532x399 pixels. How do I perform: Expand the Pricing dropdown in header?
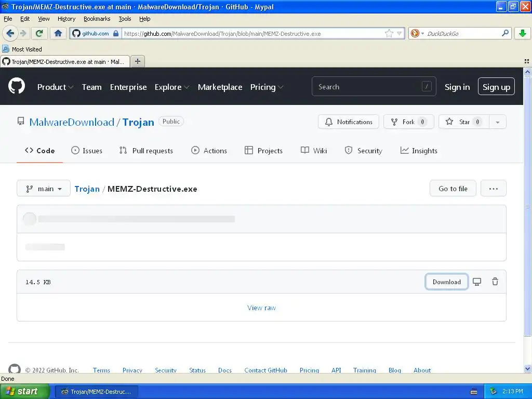click(267, 87)
